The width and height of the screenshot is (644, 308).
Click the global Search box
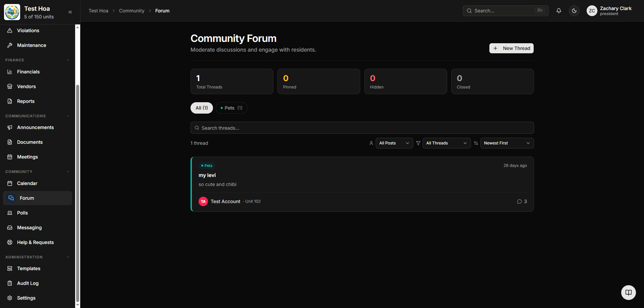[506, 11]
